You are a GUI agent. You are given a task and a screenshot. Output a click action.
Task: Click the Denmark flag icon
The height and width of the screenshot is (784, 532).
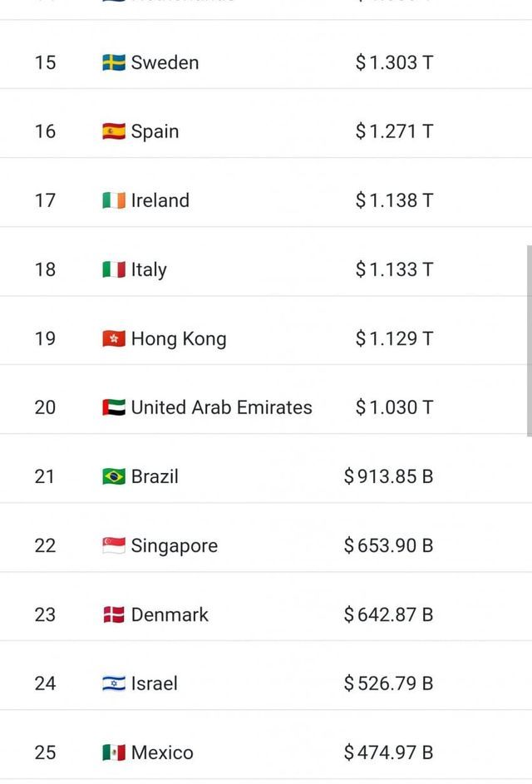pos(114,614)
